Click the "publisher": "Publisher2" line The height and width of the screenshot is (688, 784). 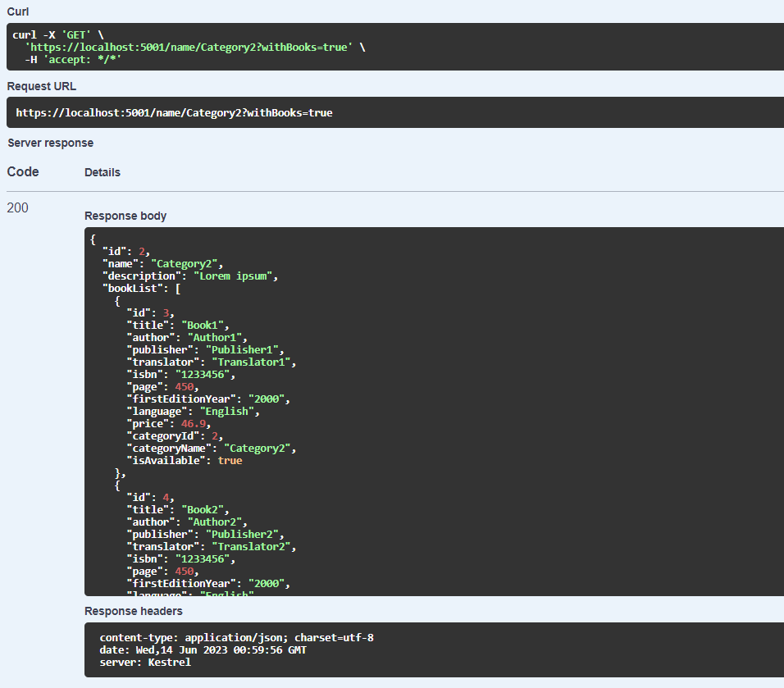(x=206, y=535)
